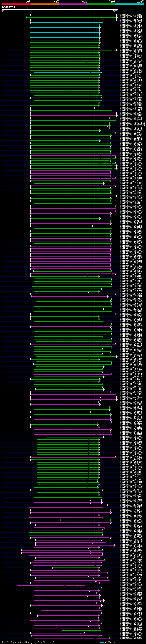Select hit label UniRef100_A9TN58
146x644 pixels.
point(131,108)
